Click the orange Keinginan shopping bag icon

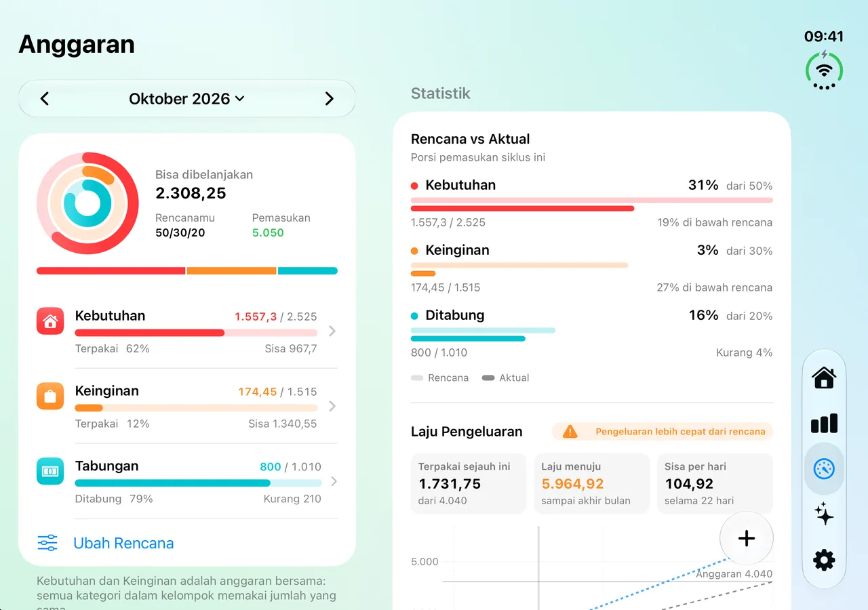pos(50,396)
